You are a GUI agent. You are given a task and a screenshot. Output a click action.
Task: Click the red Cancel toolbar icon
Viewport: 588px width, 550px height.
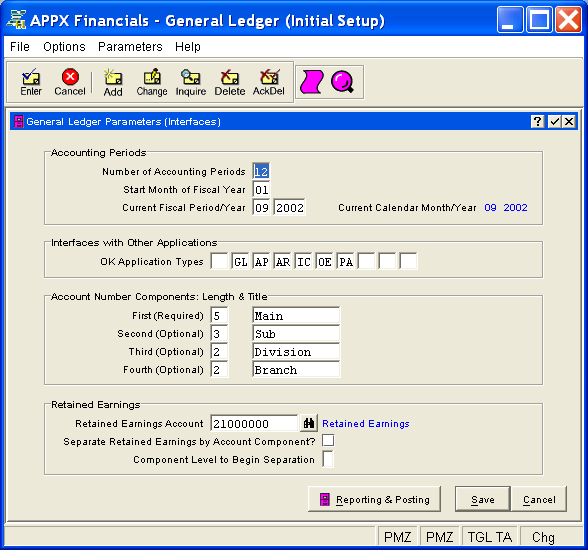(70, 82)
